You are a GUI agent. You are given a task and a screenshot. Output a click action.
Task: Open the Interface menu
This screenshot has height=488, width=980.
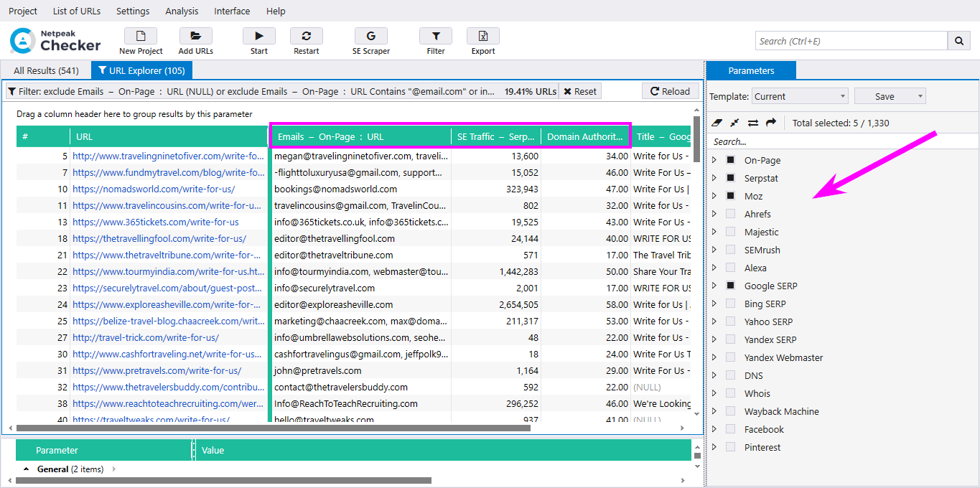click(x=232, y=11)
